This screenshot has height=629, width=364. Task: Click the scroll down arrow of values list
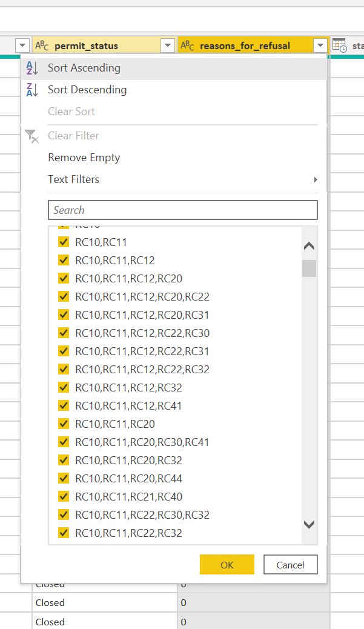tap(309, 524)
